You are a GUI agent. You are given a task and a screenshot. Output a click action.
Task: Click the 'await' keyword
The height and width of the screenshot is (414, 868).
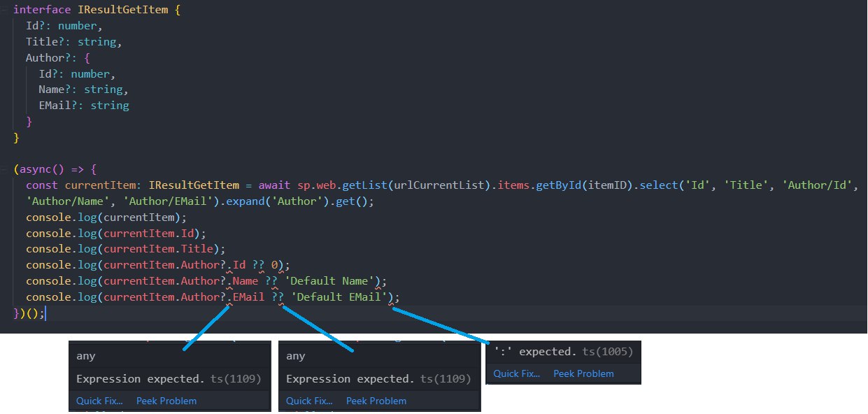(x=275, y=186)
